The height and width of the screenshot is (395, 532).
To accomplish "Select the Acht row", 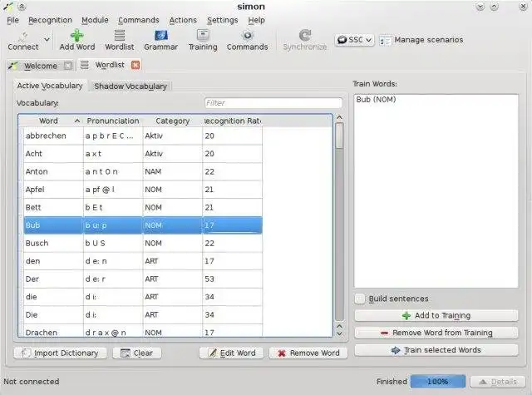I will (143, 154).
